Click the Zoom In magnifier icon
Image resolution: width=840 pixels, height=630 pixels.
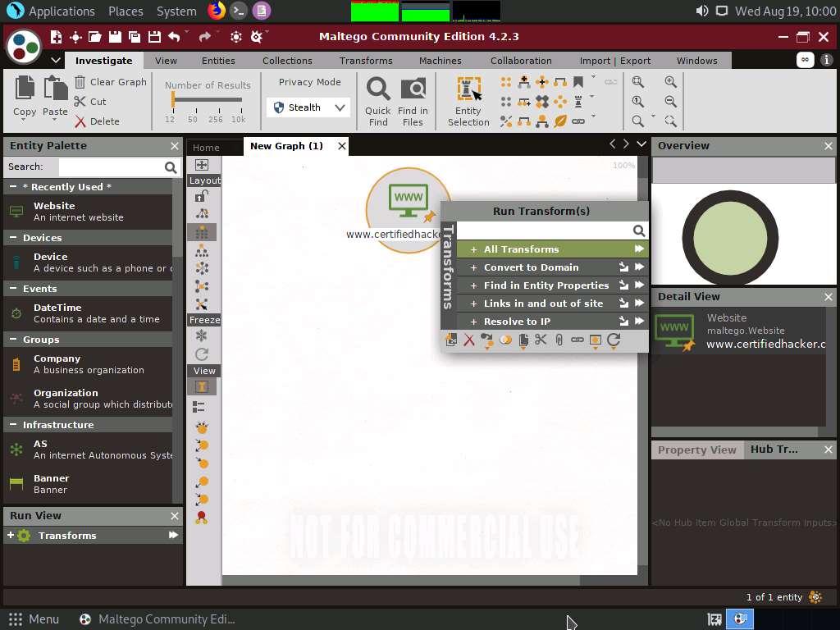(670, 82)
